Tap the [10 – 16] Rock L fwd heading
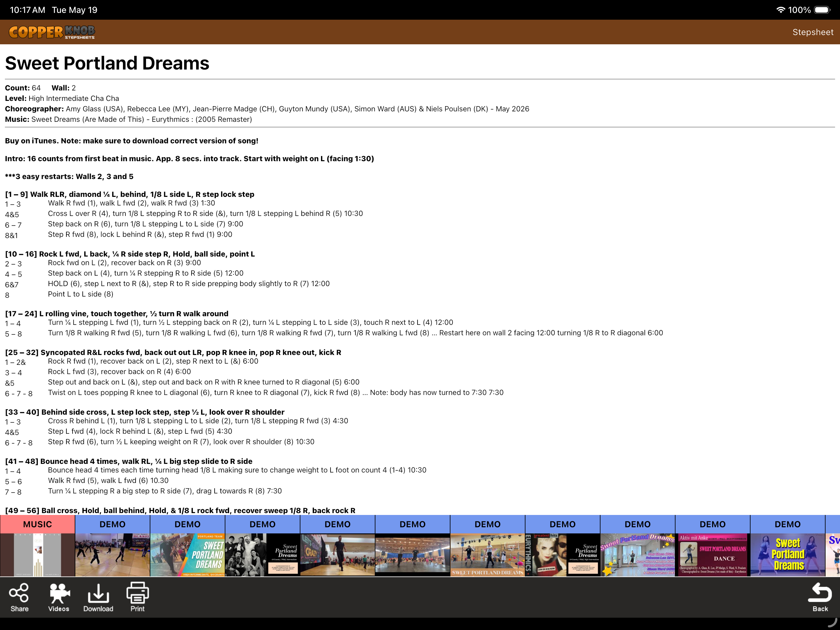The height and width of the screenshot is (630, 840). click(130, 254)
